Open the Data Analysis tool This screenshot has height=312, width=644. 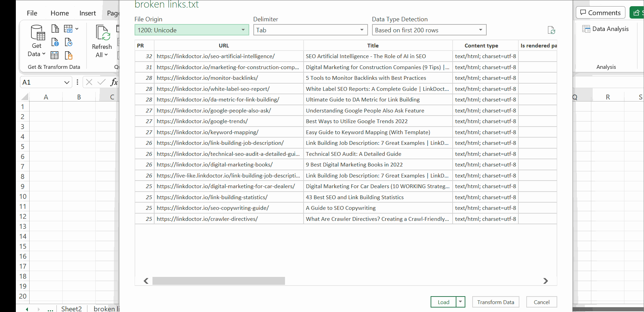tap(605, 29)
